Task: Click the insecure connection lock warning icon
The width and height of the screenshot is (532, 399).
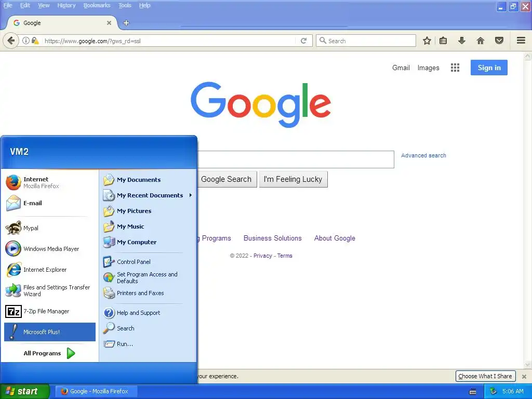Action: click(x=35, y=41)
